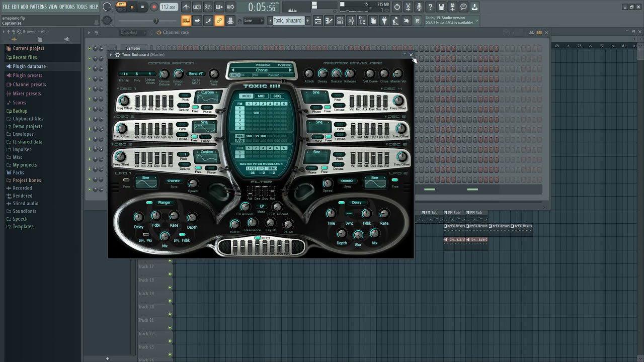This screenshot has width=644, height=362.
Task: Click the Record button in the transport
Action: (x=154, y=7)
